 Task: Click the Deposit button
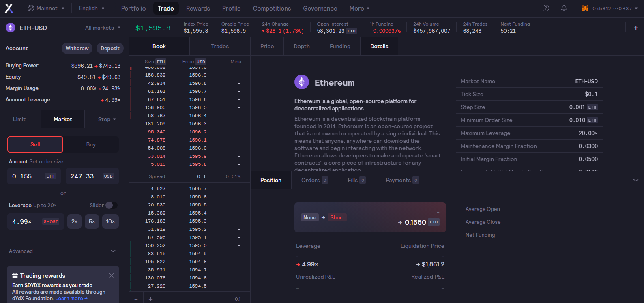[110, 48]
